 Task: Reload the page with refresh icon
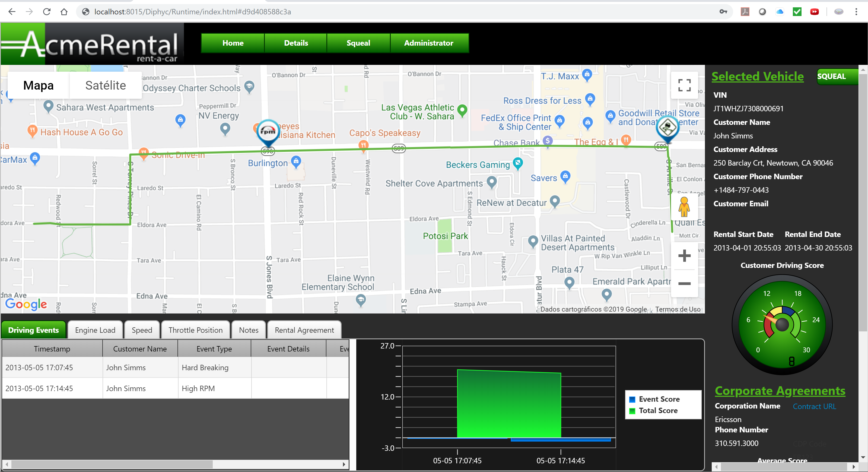(46, 12)
